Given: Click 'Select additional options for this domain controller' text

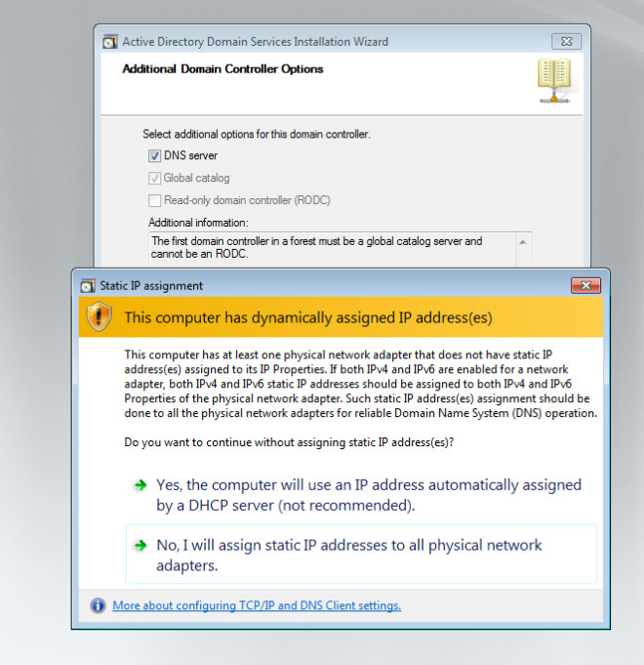Looking at the screenshot, I should tap(257, 134).
